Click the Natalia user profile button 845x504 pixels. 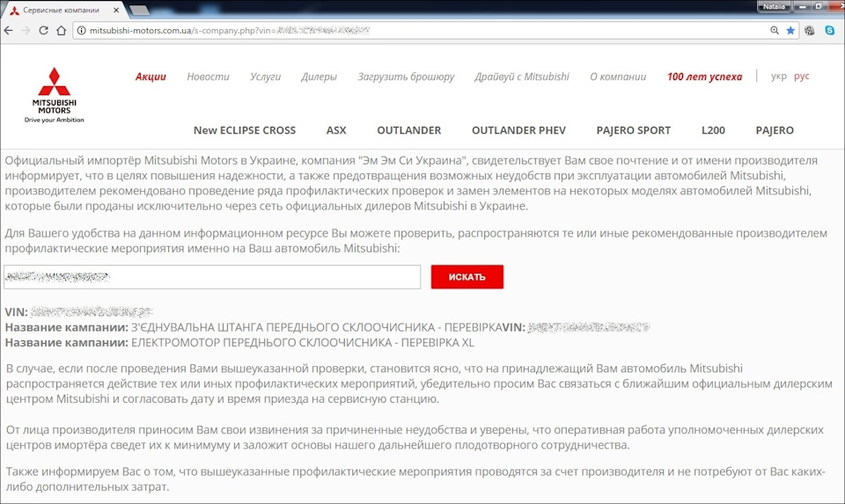(x=775, y=6)
